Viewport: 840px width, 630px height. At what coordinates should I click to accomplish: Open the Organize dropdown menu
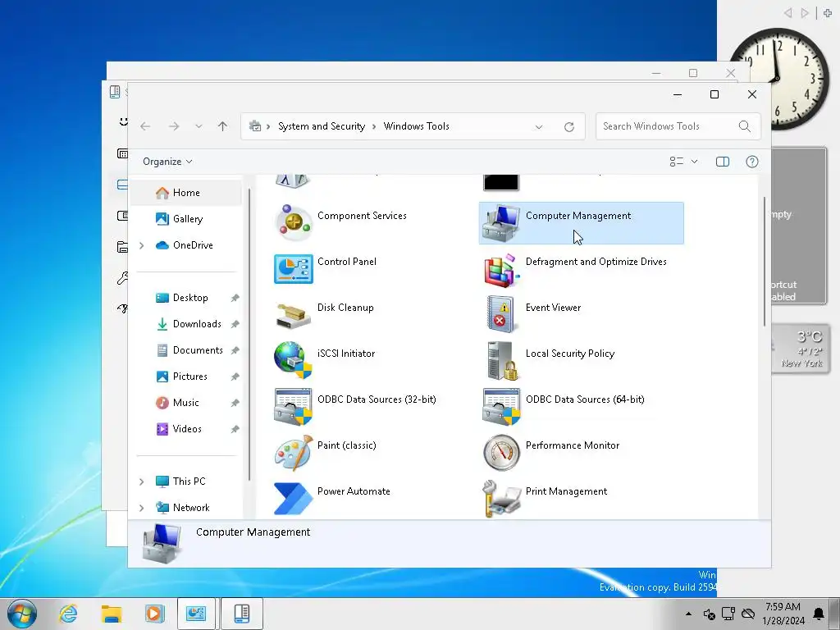tap(167, 162)
